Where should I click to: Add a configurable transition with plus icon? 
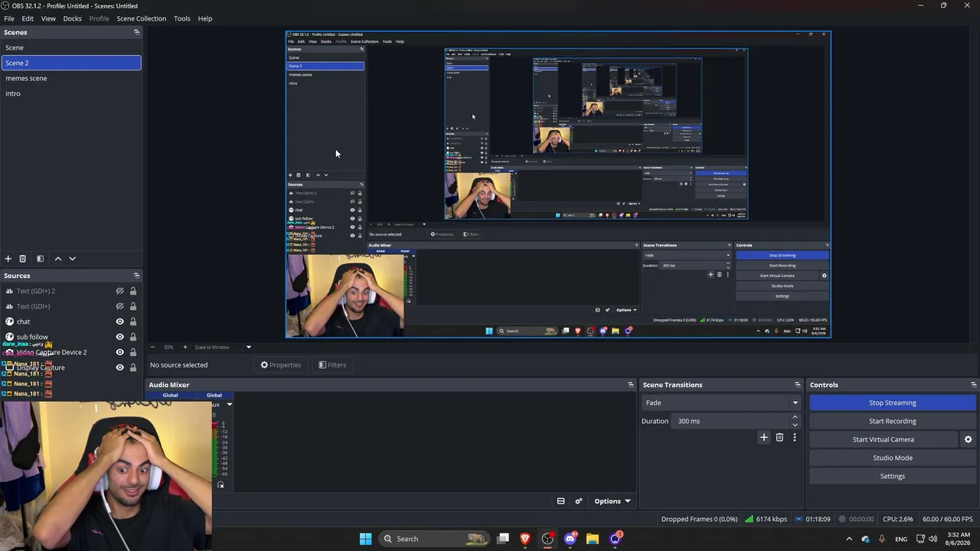pos(763,438)
